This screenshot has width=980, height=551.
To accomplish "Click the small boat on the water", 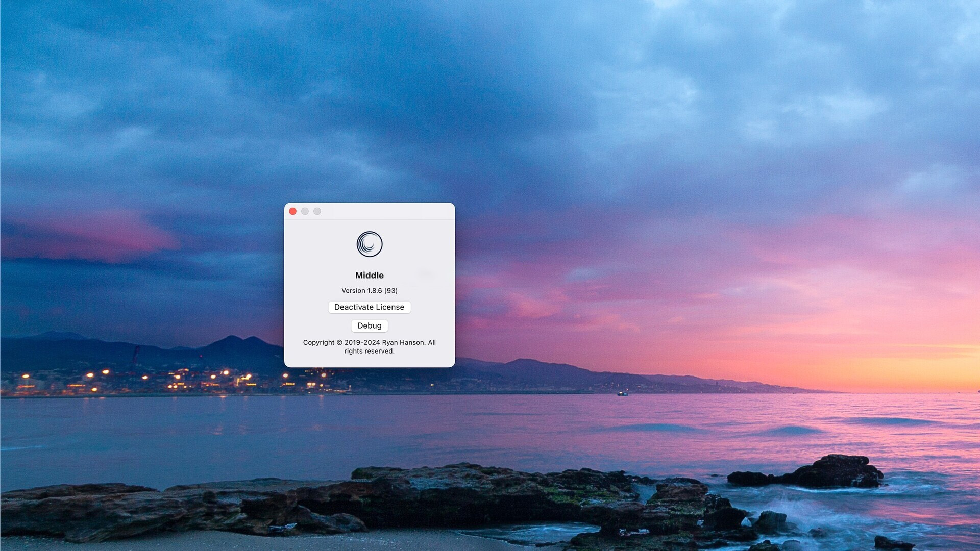I will point(623,393).
